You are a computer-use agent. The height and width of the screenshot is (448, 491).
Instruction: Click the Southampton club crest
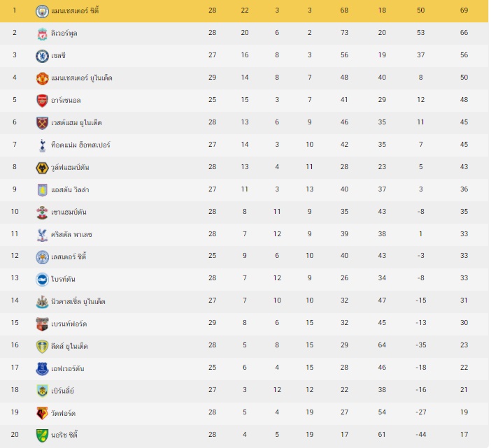42,212
